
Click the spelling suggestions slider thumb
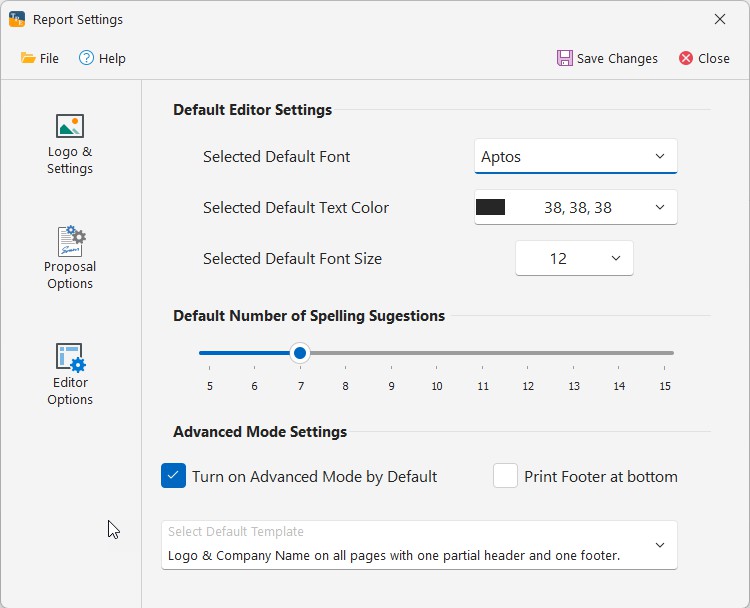pos(300,353)
